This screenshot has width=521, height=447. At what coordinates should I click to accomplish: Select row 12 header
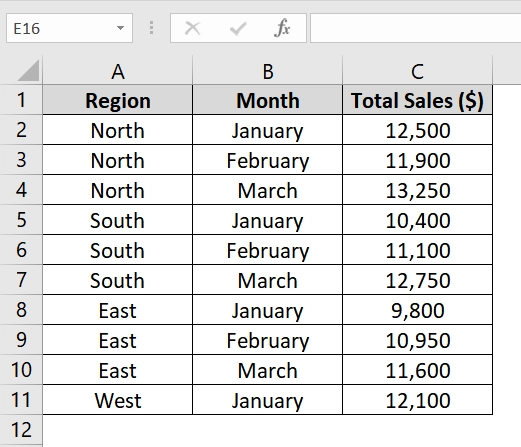coord(21,430)
